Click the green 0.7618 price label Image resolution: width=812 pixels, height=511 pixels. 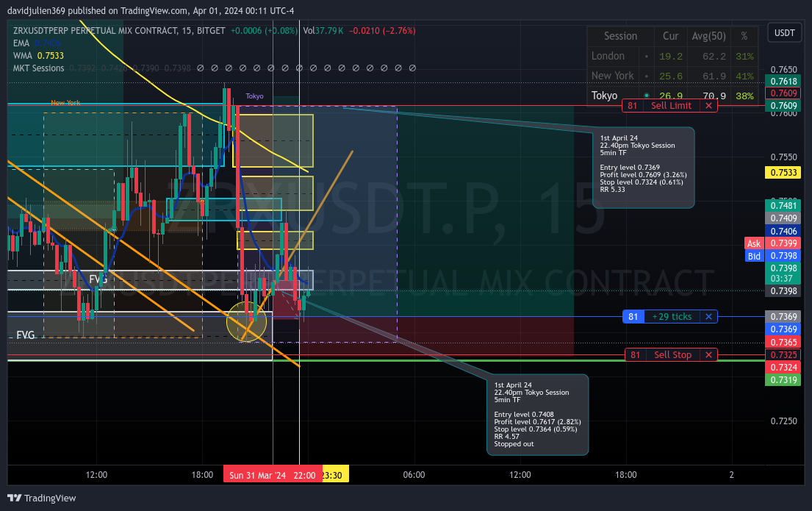(783, 82)
